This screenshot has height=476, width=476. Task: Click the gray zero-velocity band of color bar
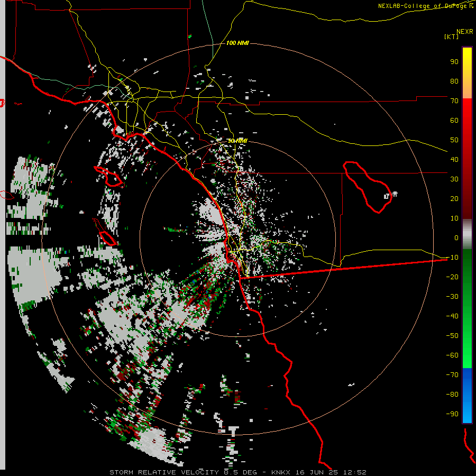[467, 234]
